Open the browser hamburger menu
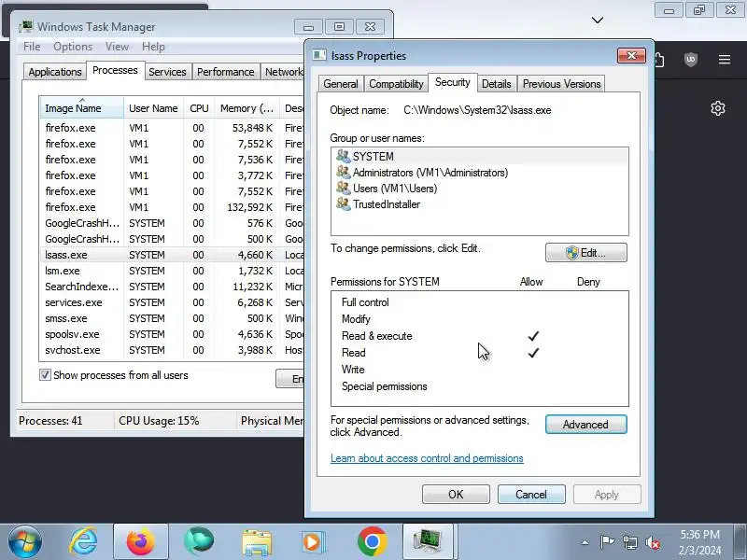The width and height of the screenshot is (747, 560). 725,60
